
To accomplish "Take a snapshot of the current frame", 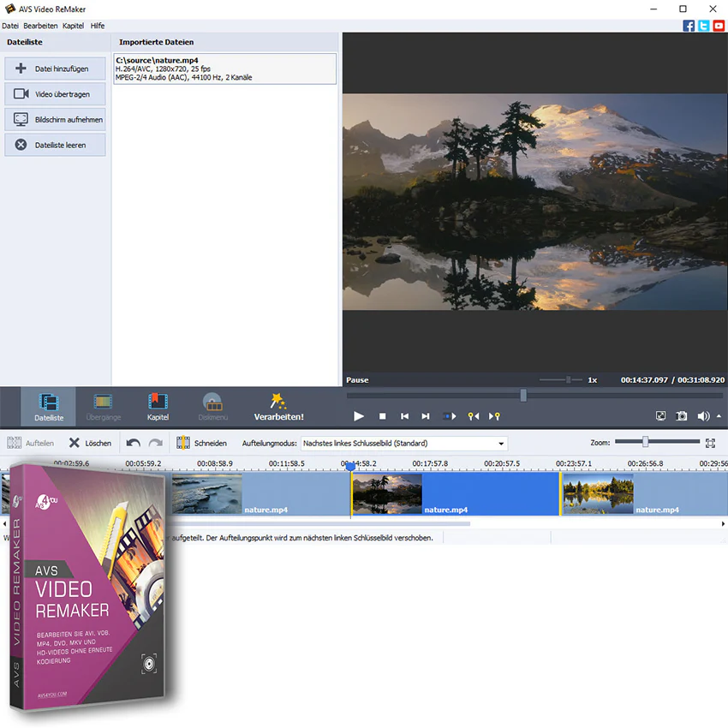I will tap(682, 416).
